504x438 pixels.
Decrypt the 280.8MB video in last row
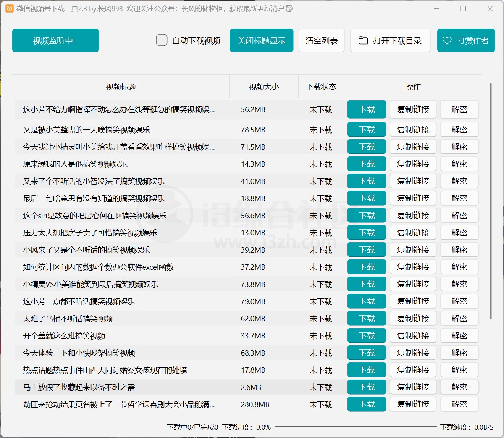[459, 404]
